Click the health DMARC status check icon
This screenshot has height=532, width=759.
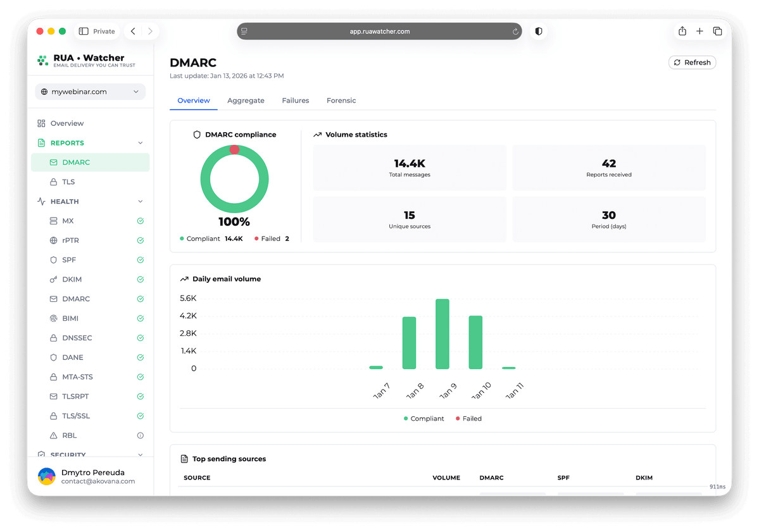tap(141, 299)
